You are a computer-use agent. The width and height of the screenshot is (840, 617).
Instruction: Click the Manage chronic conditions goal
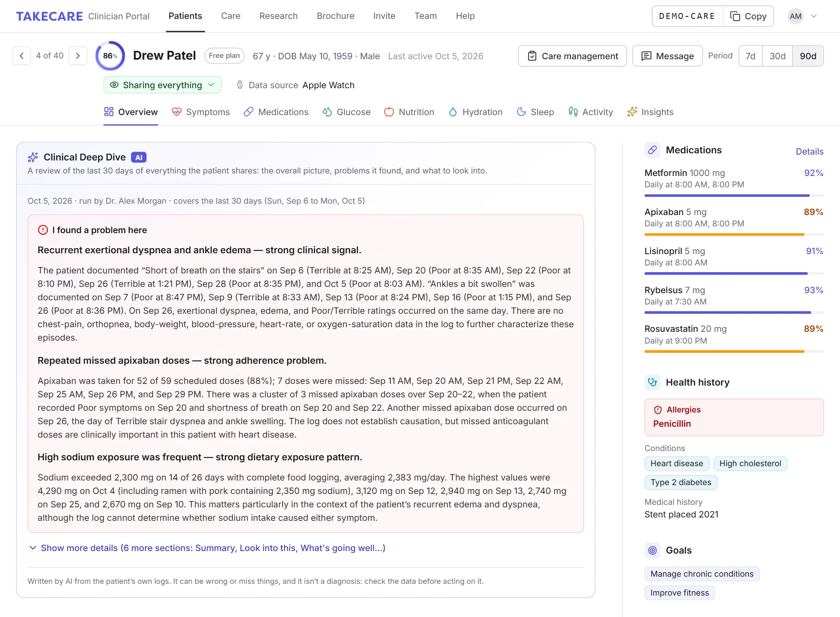tap(702, 574)
